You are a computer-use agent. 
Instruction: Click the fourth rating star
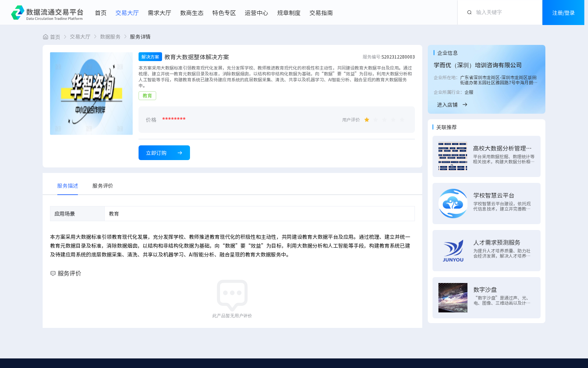[393, 120]
